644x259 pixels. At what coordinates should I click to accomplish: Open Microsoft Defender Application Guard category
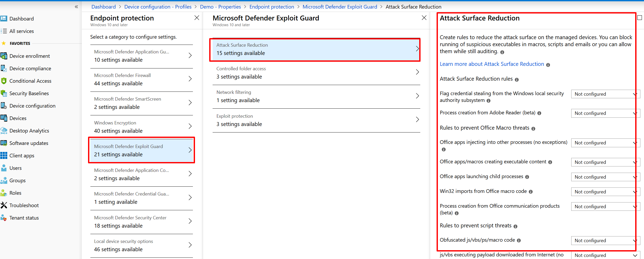click(x=142, y=56)
